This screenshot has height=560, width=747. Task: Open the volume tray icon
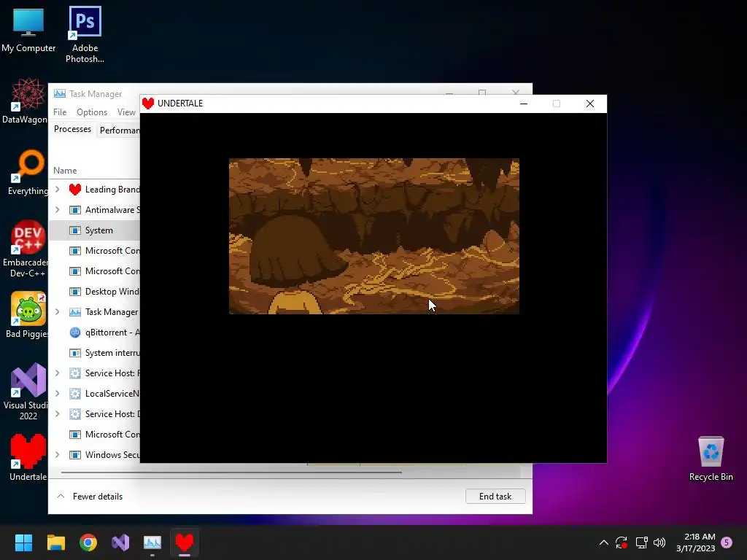[659, 542]
